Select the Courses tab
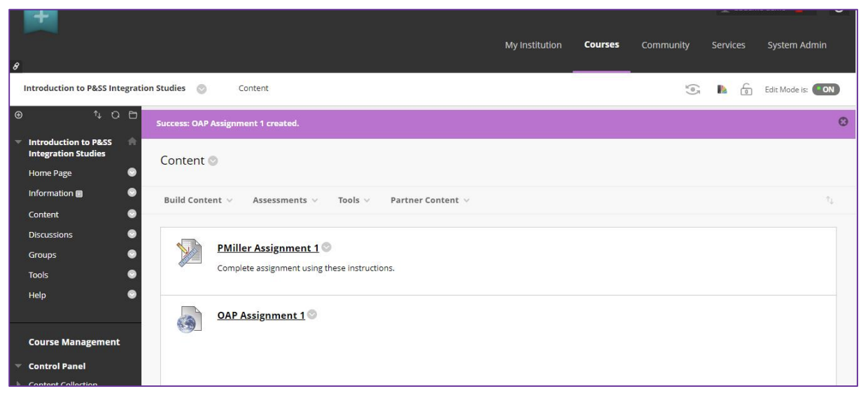Screen dimensions: 868x398 coord(602,45)
